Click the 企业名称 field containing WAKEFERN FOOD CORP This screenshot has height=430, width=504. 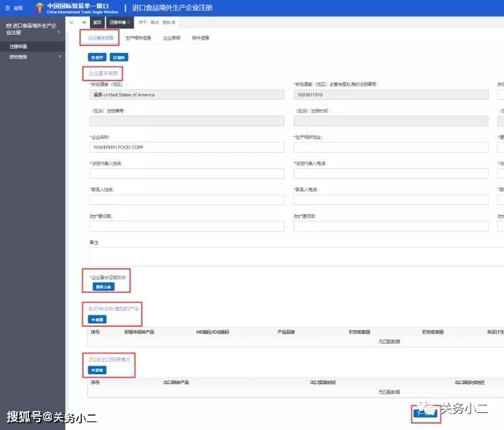[x=187, y=147]
